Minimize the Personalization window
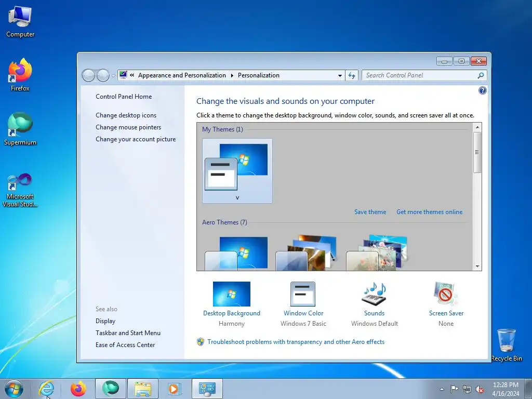This screenshot has width=532, height=399. click(444, 61)
